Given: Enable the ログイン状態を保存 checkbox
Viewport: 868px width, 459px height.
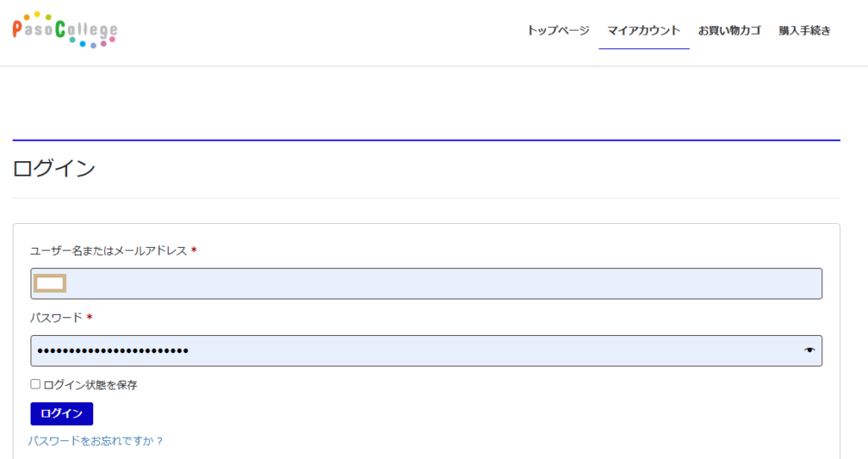Looking at the screenshot, I should [x=36, y=384].
